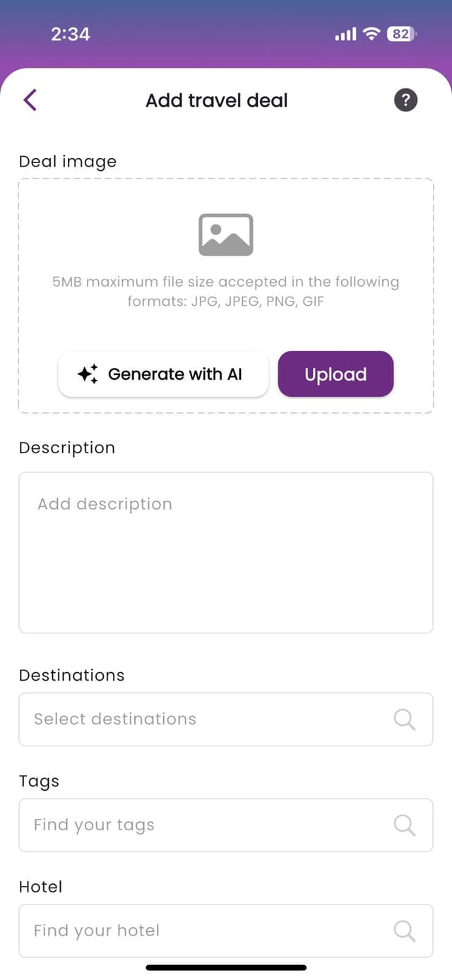Open the Find your tags field

click(226, 825)
